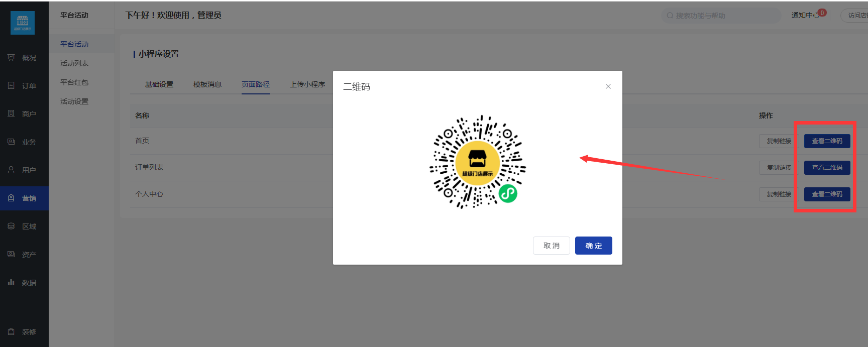View QR code for 订单列表 row
Screen dimensions: 868x347
pyautogui.click(x=827, y=168)
